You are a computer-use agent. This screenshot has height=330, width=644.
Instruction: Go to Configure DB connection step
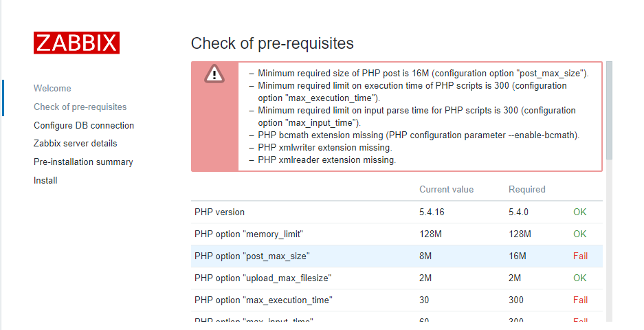click(84, 126)
